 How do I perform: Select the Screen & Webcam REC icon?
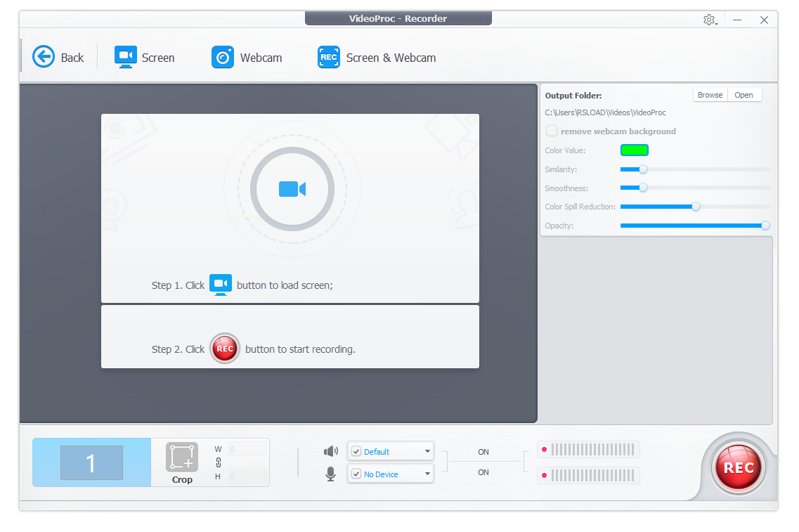coord(329,57)
